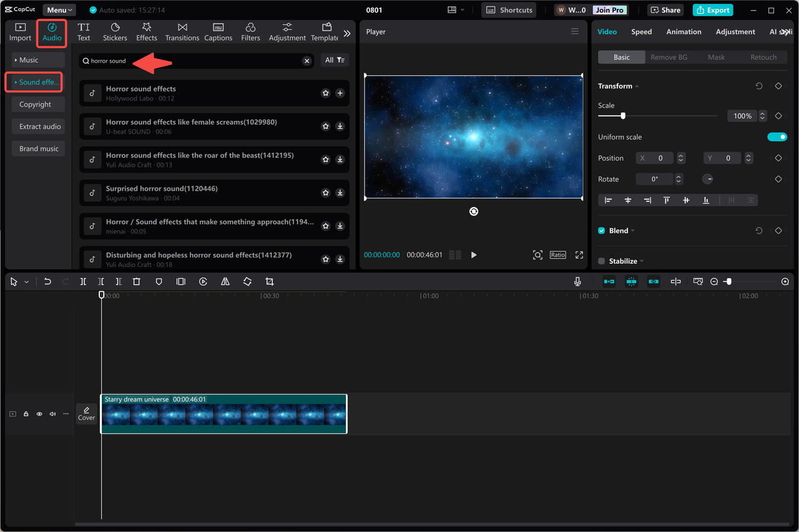Open the Stickers panel
This screenshot has height=532, width=799.
coord(115,31)
